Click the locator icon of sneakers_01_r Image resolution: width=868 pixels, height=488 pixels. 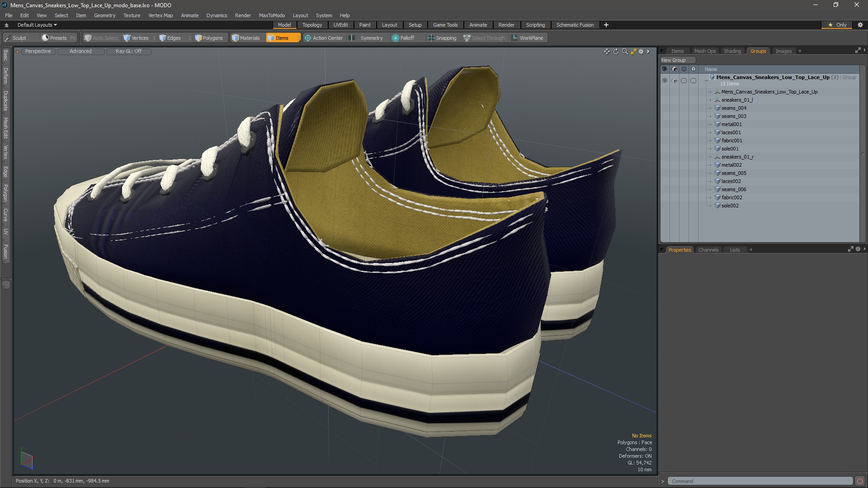coord(717,157)
